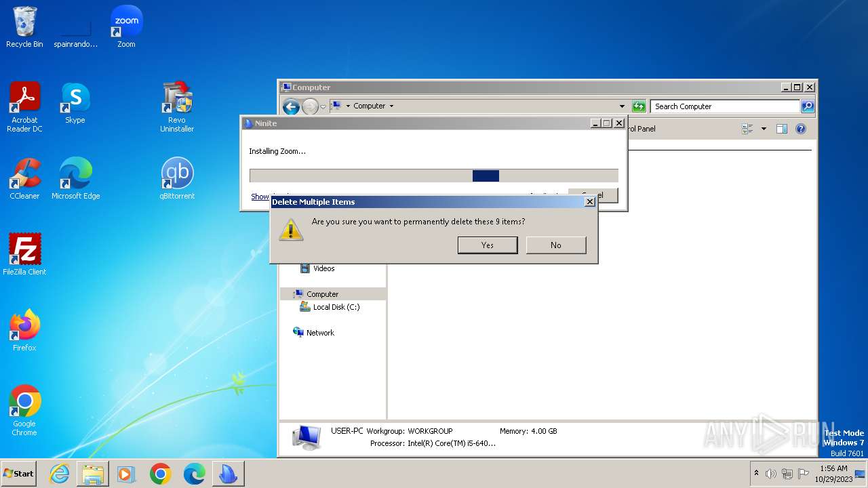Screen dimensions: 868x488
Task: Launch Firefox desktop shortcut
Action: 24,331
